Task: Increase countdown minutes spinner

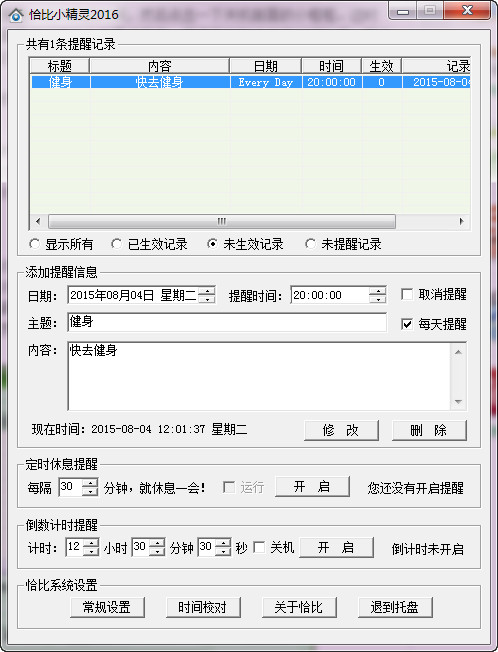Action: [157, 543]
